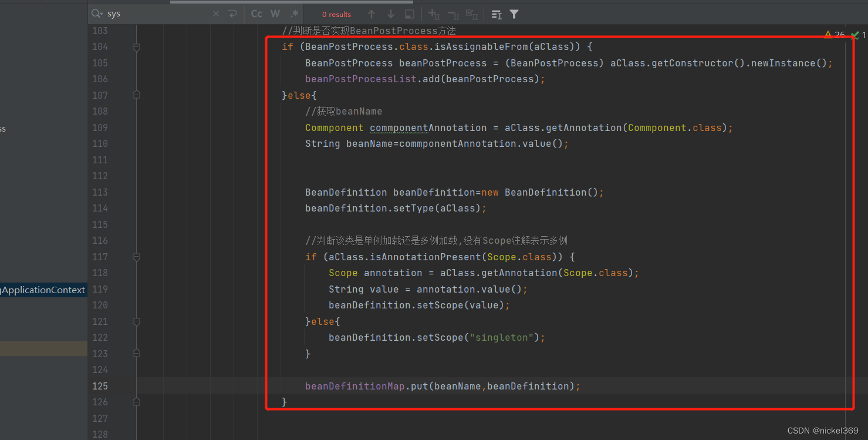The image size is (868, 440).
Task: Go to previous occurrence arrow
Action: 371,14
